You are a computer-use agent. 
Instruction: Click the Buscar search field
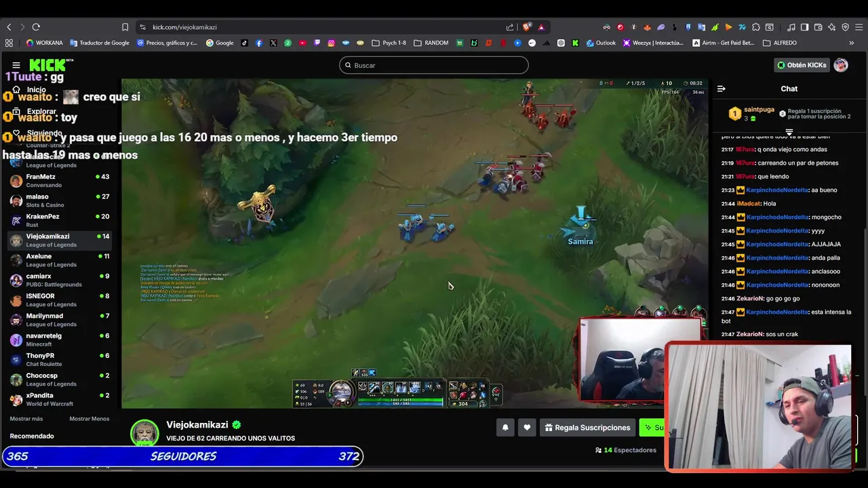coord(434,65)
